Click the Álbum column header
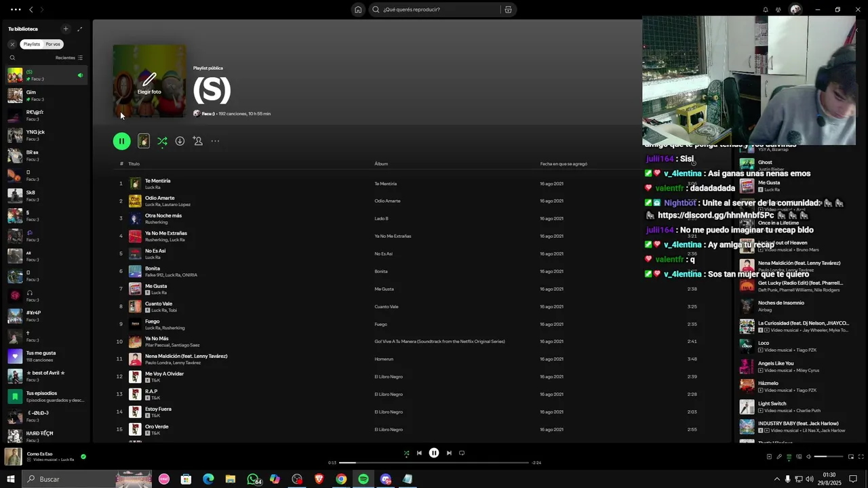This screenshot has width=868, height=488. (x=381, y=164)
